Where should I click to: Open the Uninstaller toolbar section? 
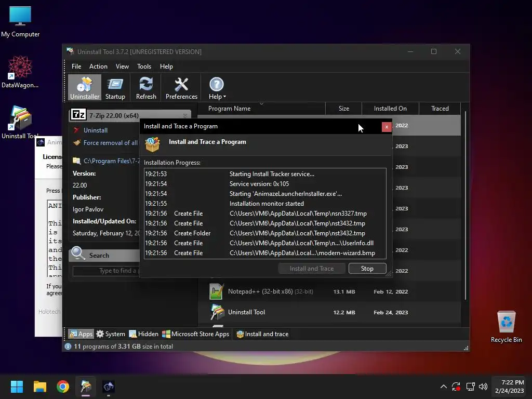click(x=85, y=88)
